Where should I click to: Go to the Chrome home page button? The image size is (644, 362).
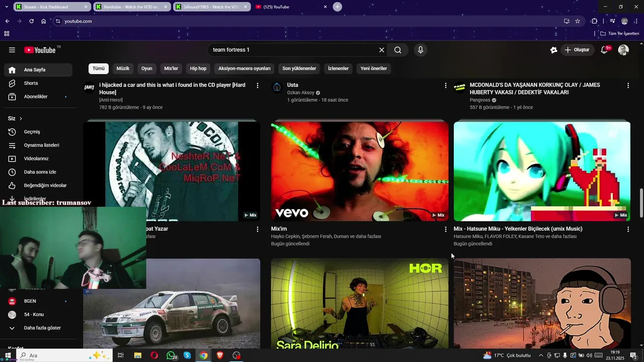[x=44, y=21]
